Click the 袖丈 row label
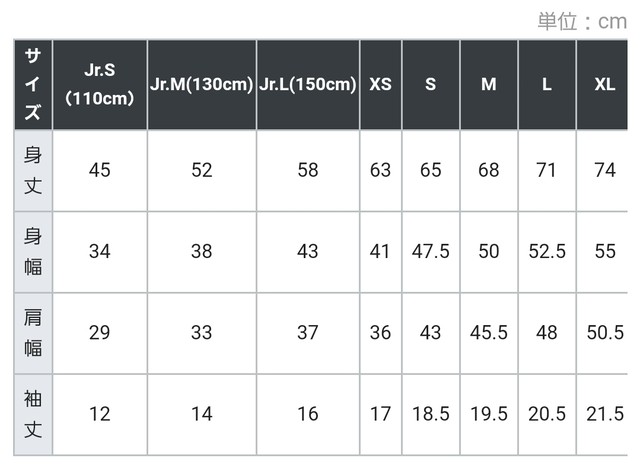Viewport: 640px width, 474px height. tap(33, 414)
